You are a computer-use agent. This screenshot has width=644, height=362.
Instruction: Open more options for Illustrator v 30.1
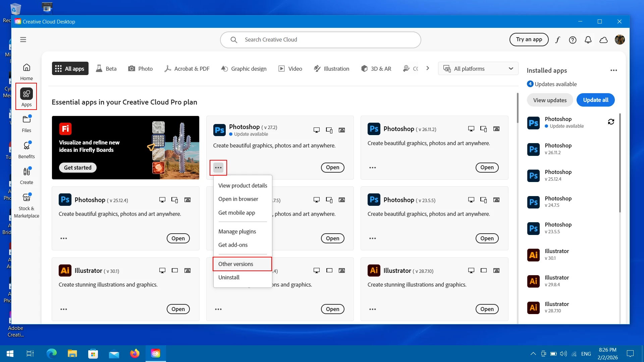64,309
